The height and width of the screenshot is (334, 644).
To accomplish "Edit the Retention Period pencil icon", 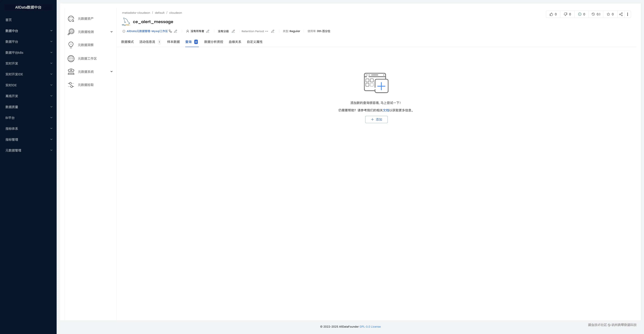I will coord(273,31).
